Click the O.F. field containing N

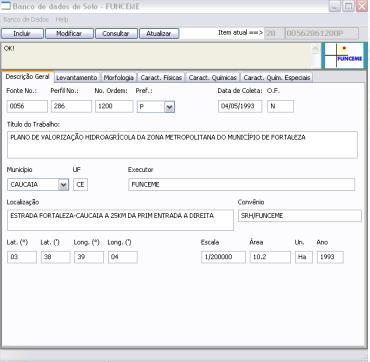280,106
